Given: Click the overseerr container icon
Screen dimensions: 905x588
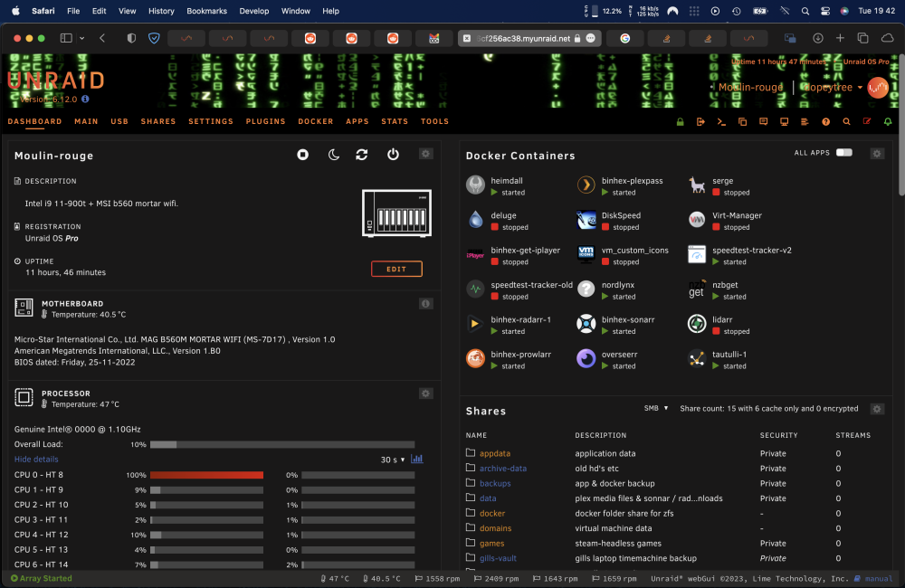Looking at the screenshot, I should pos(586,358).
